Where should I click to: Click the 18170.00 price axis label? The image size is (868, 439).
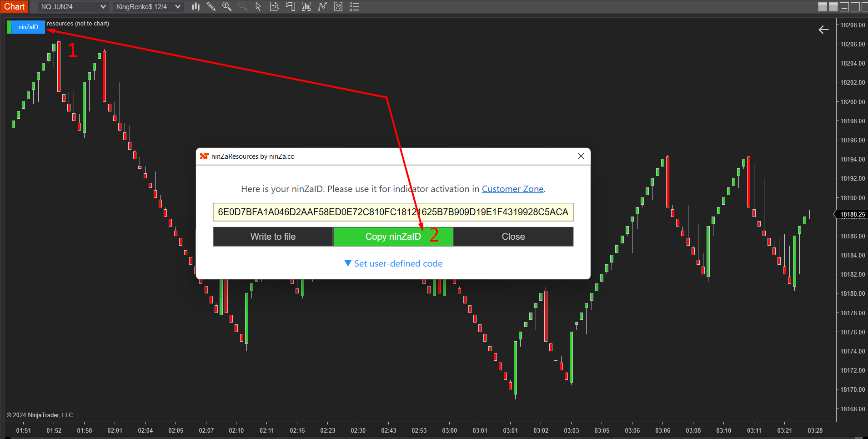[853, 389]
